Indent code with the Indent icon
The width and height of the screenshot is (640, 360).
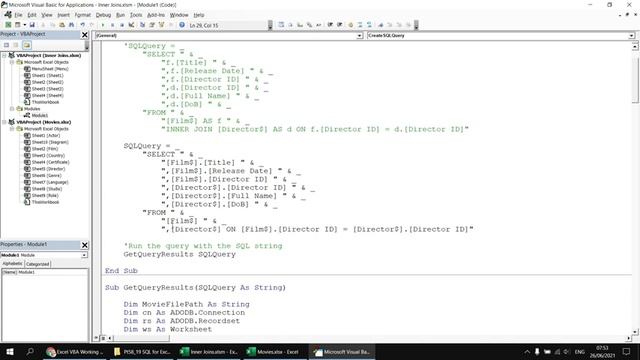[330, 25]
